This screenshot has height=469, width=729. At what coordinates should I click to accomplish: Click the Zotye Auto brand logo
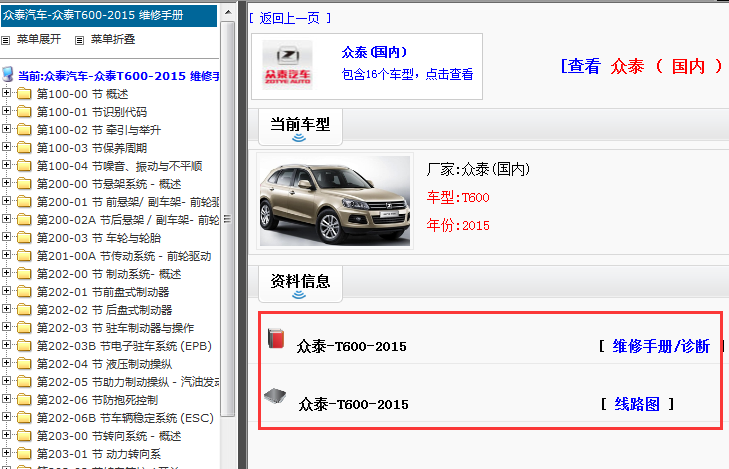[x=287, y=65]
